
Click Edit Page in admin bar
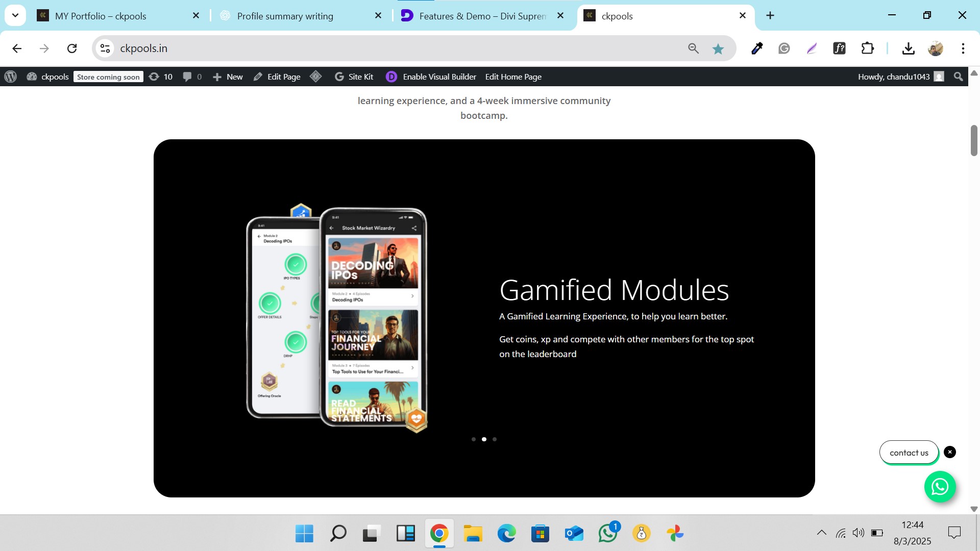(x=277, y=77)
